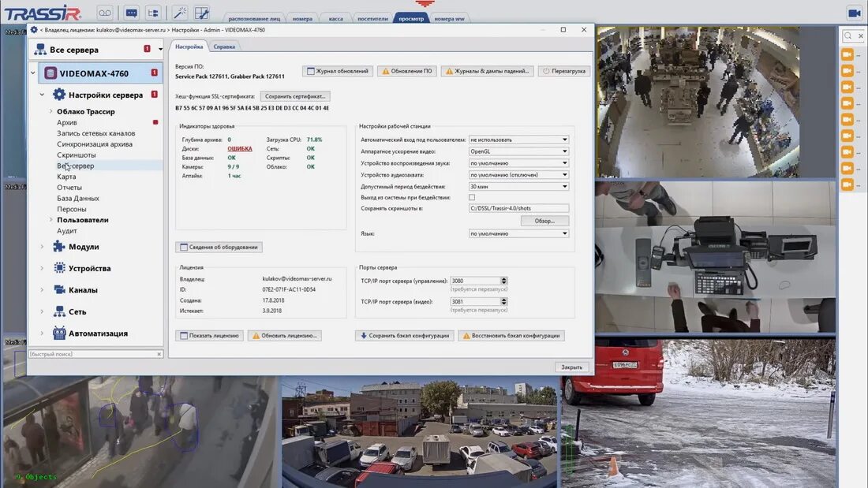Viewport: 868px width, 488px height.
Task: Click the magic wand icon in top toolbar
Action: 180,13
